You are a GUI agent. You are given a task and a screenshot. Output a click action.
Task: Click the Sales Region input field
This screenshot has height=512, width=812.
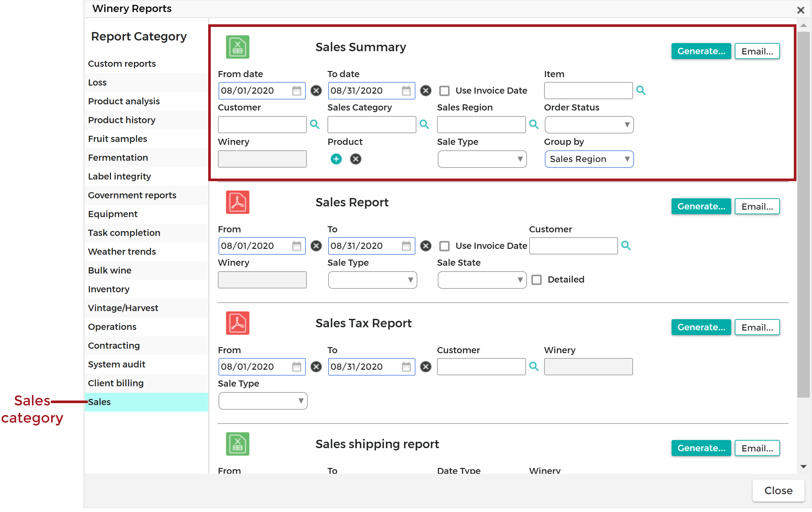tap(481, 125)
